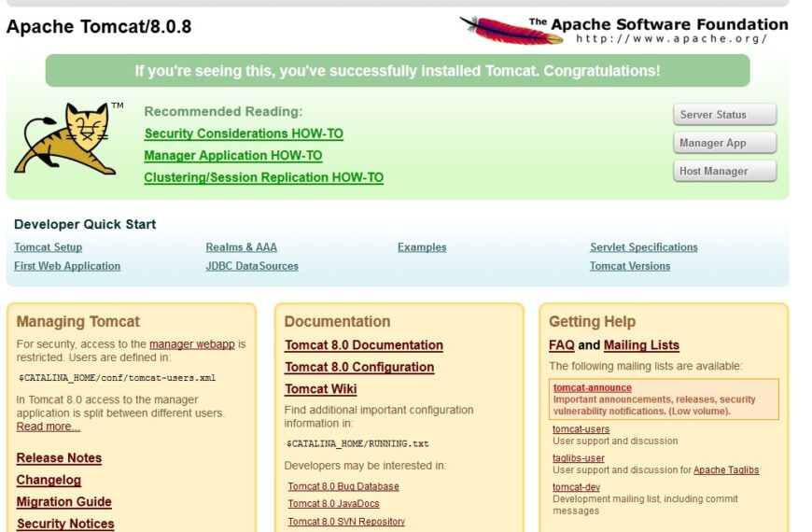Open the tomcat-dev mailing list link
The height and width of the screenshot is (532, 812).
coord(577,487)
